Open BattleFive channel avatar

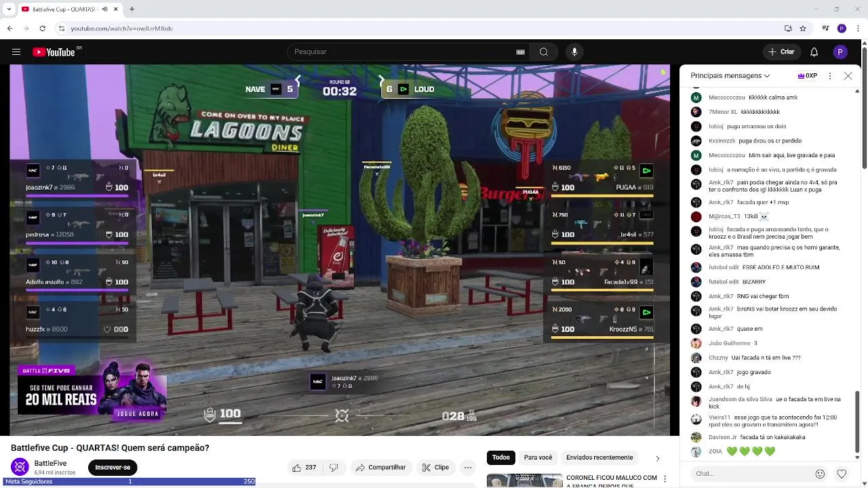point(20,467)
